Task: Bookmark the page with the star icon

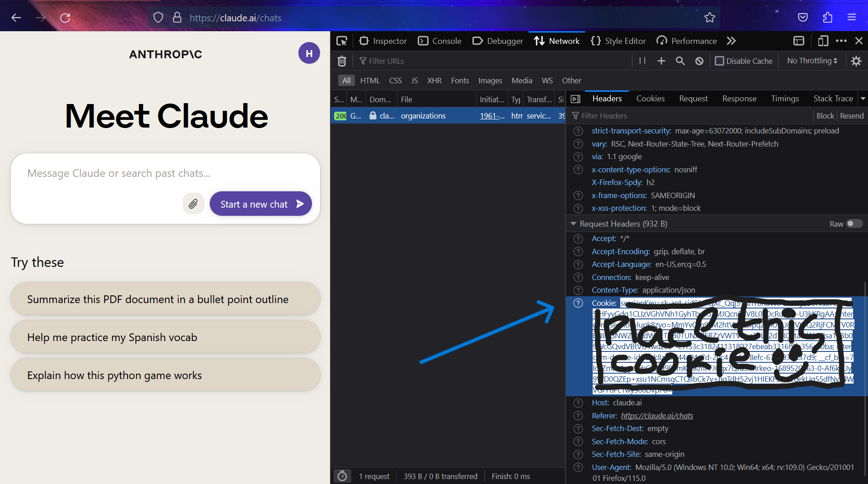Action: pos(710,18)
